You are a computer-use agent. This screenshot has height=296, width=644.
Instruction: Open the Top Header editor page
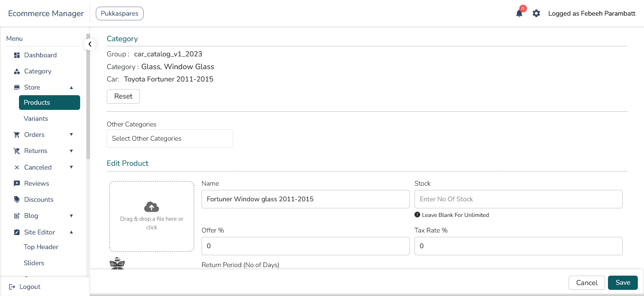(x=41, y=247)
